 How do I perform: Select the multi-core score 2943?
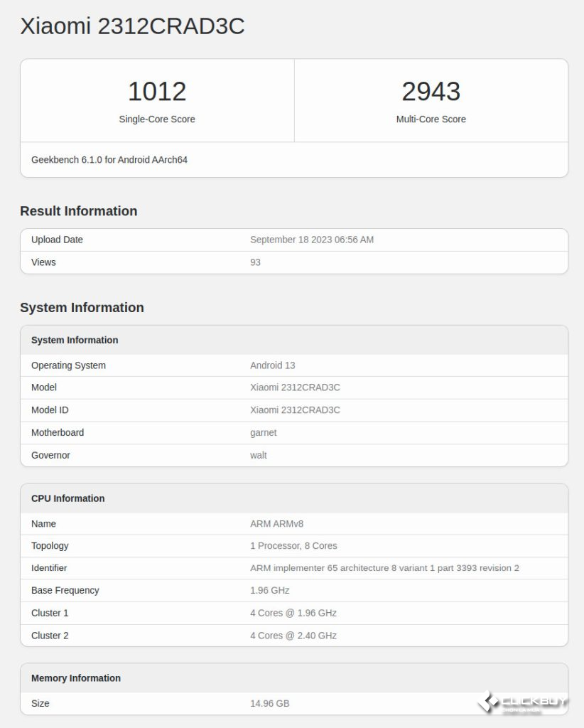click(431, 92)
